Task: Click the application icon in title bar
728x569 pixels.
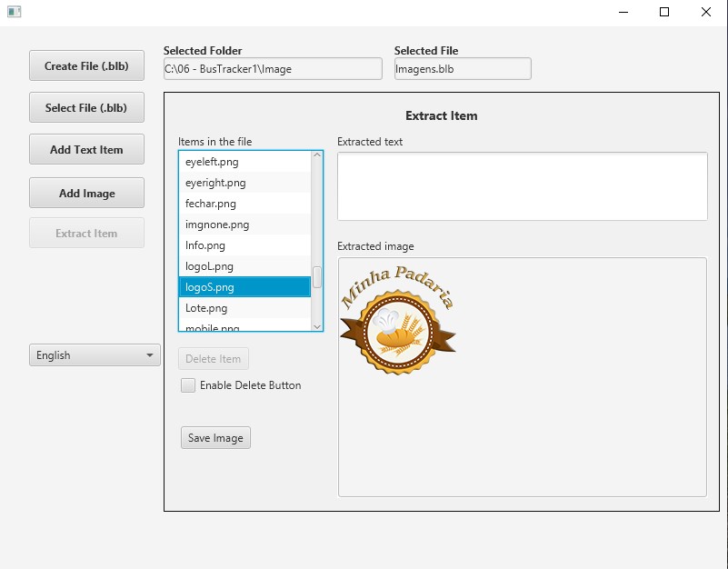Action: point(14,12)
